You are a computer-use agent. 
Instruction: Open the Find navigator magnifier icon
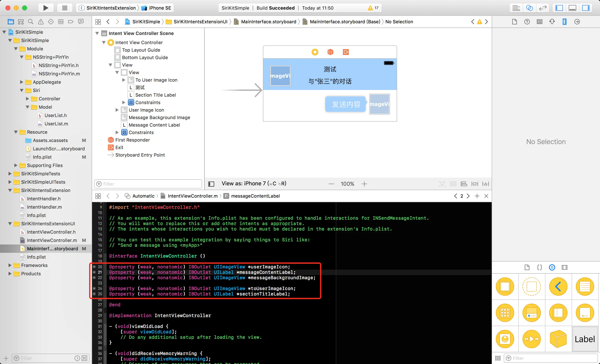31,22
